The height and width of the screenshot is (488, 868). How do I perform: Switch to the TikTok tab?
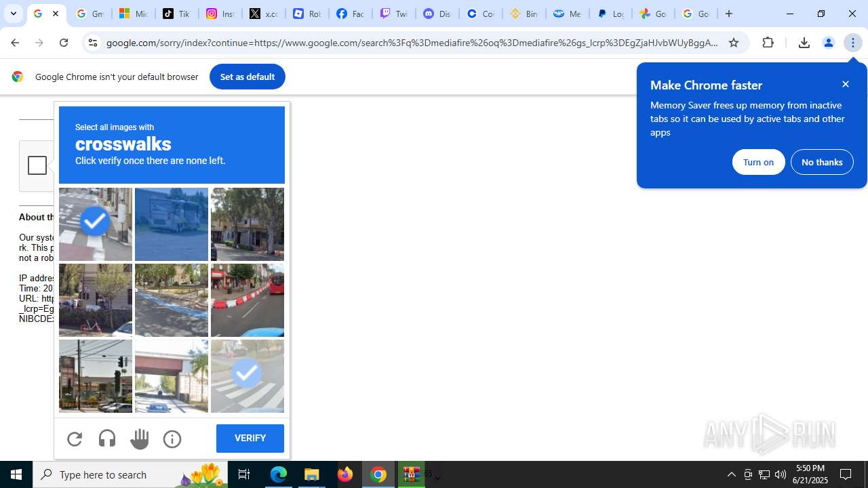tap(176, 14)
